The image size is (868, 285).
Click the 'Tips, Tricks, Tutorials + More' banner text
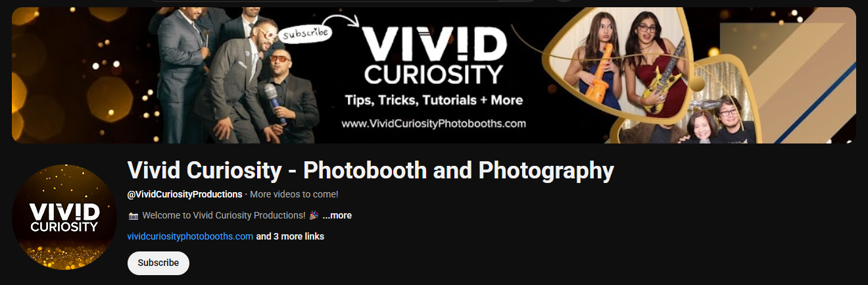(x=434, y=100)
